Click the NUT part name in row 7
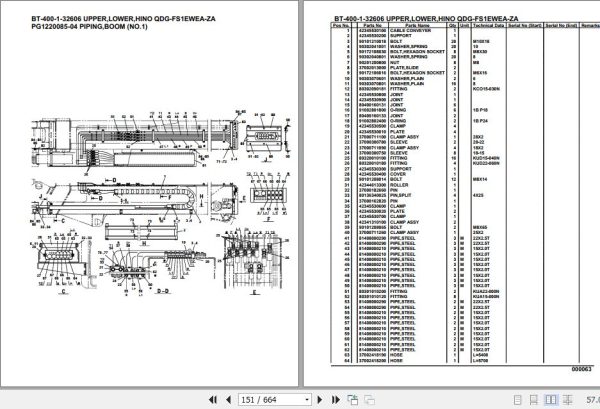600x409 pixels. click(395, 62)
